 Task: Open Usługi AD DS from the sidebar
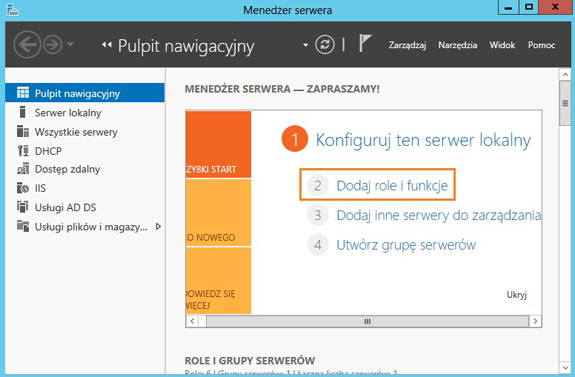(65, 207)
